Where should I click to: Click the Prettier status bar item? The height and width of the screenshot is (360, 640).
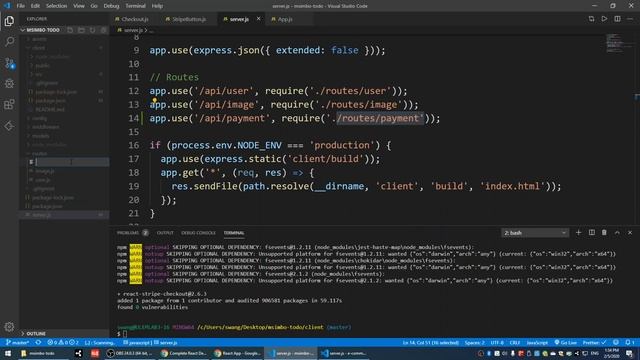(x=594, y=342)
